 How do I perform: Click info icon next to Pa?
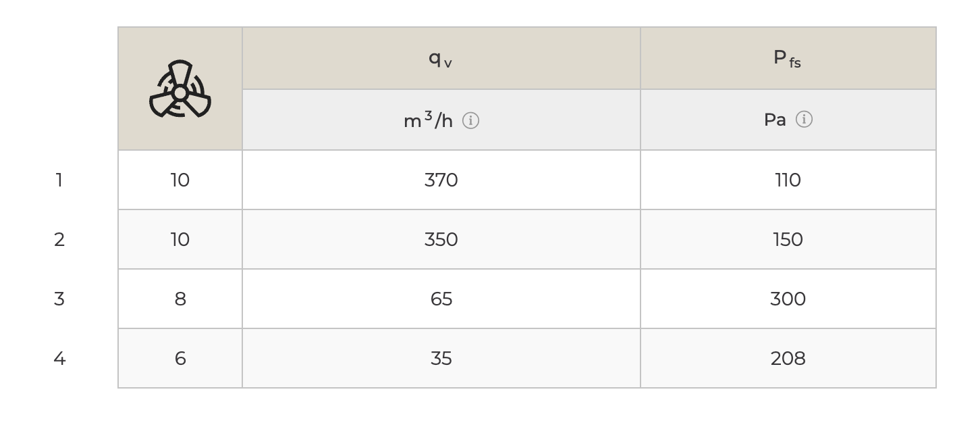coord(804,120)
